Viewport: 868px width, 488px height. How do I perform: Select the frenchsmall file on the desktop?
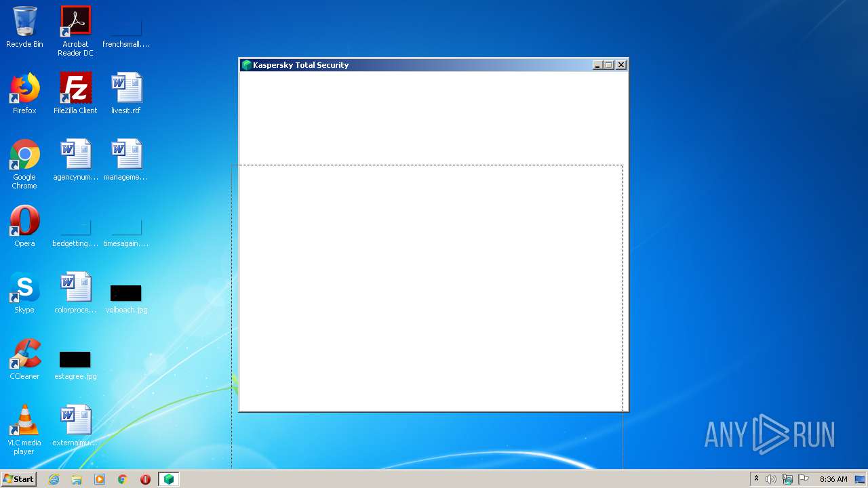[126, 27]
